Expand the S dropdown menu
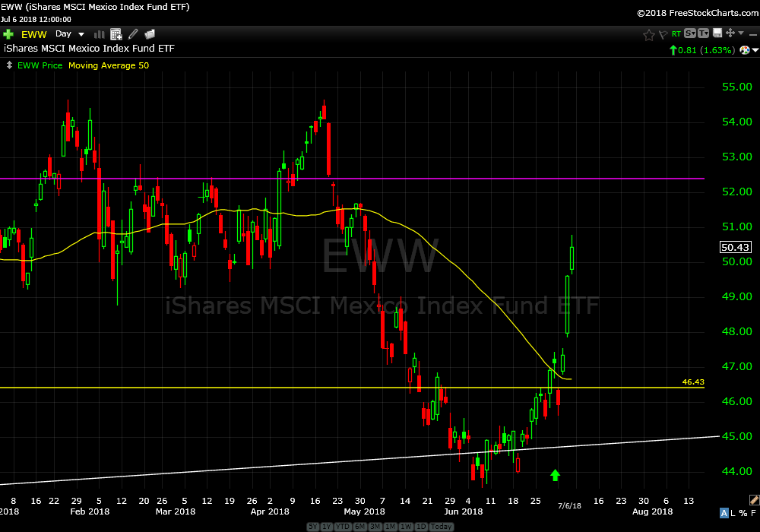 (x=689, y=33)
